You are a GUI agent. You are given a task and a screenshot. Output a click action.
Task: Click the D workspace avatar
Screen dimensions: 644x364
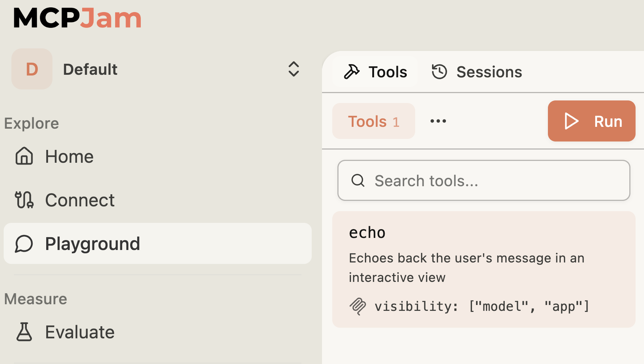pyautogui.click(x=32, y=69)
